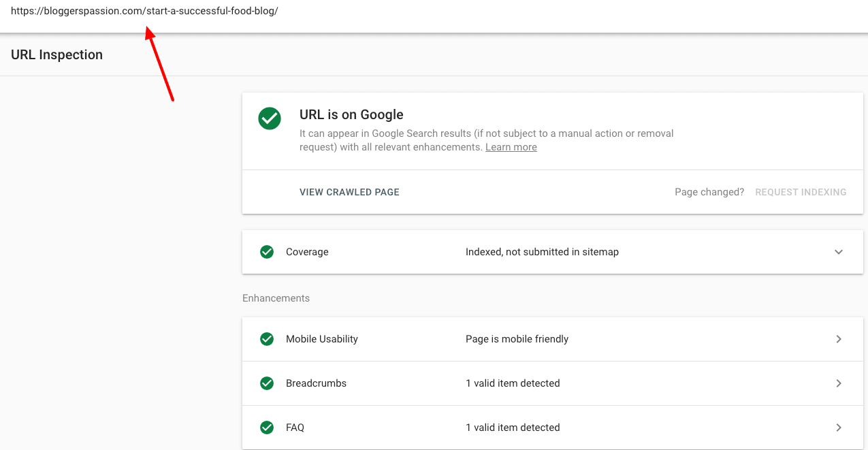Click the green check icon next to Breadcrumbs

point(267,383)
